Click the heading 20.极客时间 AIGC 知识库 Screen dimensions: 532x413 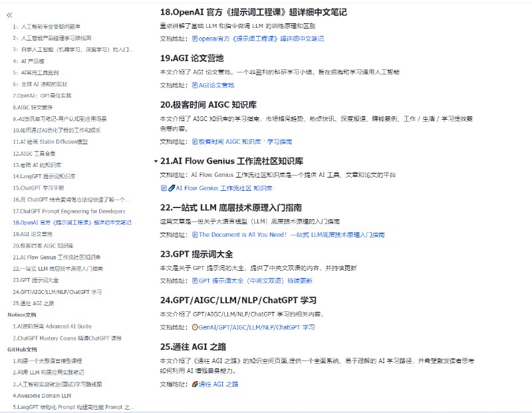208,105
